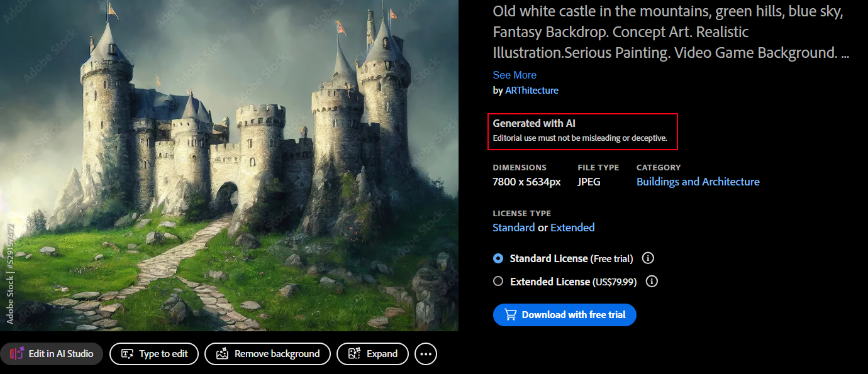Open the more options ellipsis menu
This screenshot has height=374, width=868.
[x=426, y=354]
